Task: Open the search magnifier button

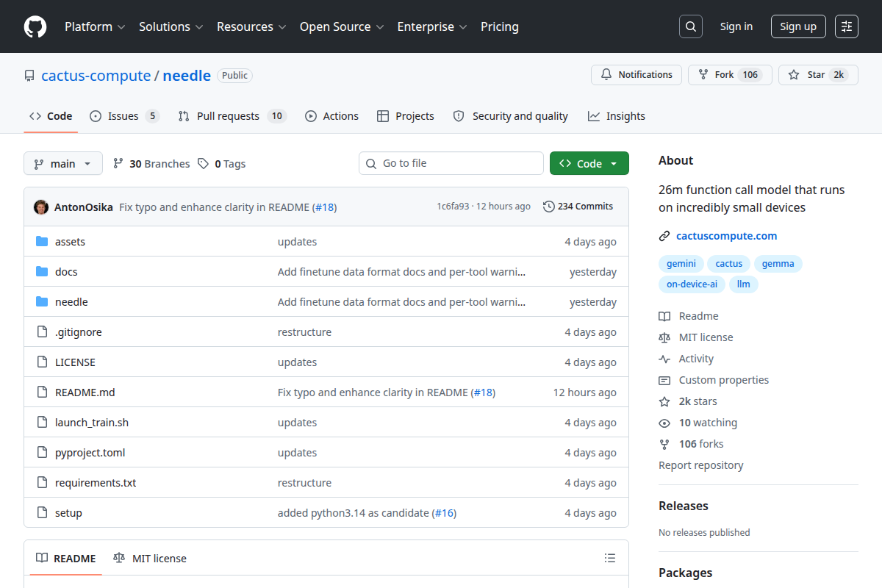Action: 691,26
